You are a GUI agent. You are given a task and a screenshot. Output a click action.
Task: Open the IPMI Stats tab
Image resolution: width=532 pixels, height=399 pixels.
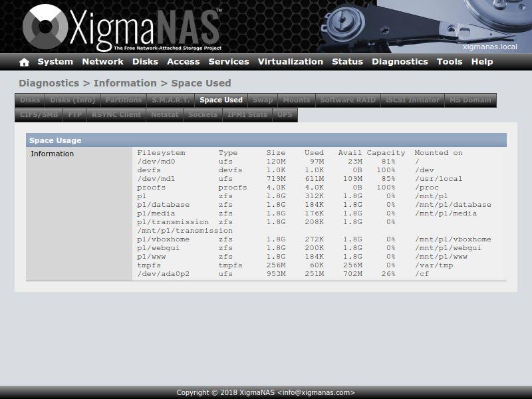click(247, 114)
